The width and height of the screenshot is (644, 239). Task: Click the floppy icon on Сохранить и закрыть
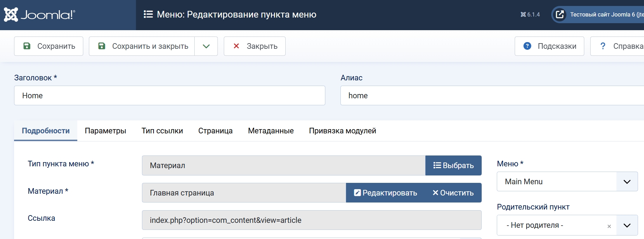tap(102, 46)
